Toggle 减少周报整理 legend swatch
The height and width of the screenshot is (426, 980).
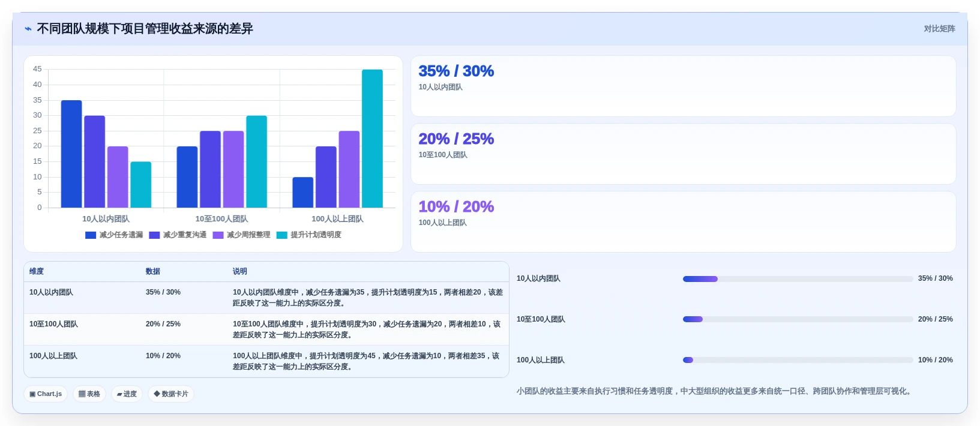pyautogui.click(x=218, y=235)
